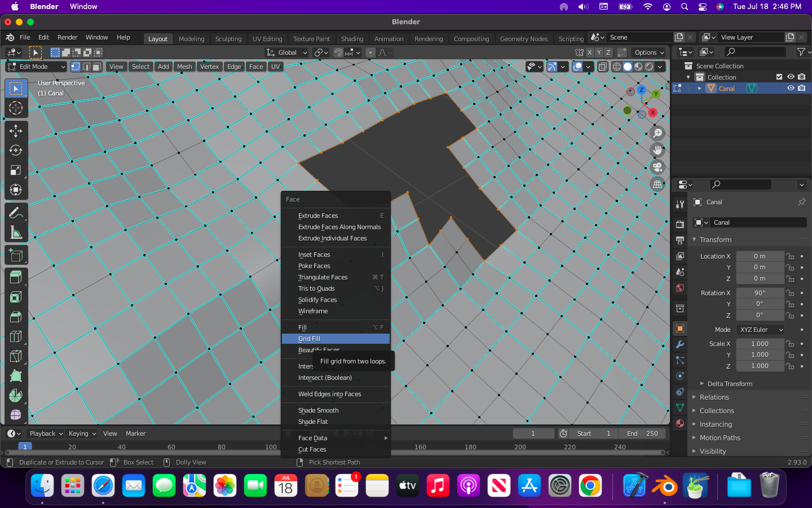Select the Knife tool
Image resolution: width=812 pixels, height=508 pixels.
pyautogui.click(x=16, y=356)
